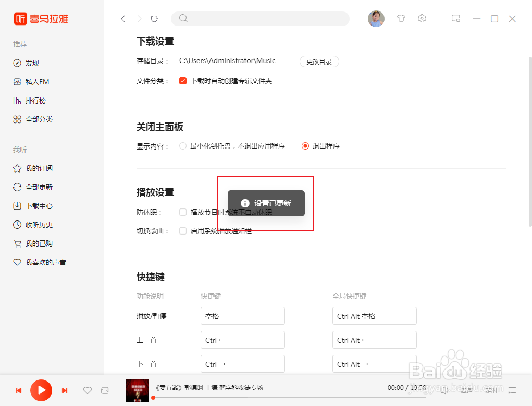Show the playlist panel at bottom right
Image resolution: width=532 pixels, height=406 pixels.
tap(513, 390)
